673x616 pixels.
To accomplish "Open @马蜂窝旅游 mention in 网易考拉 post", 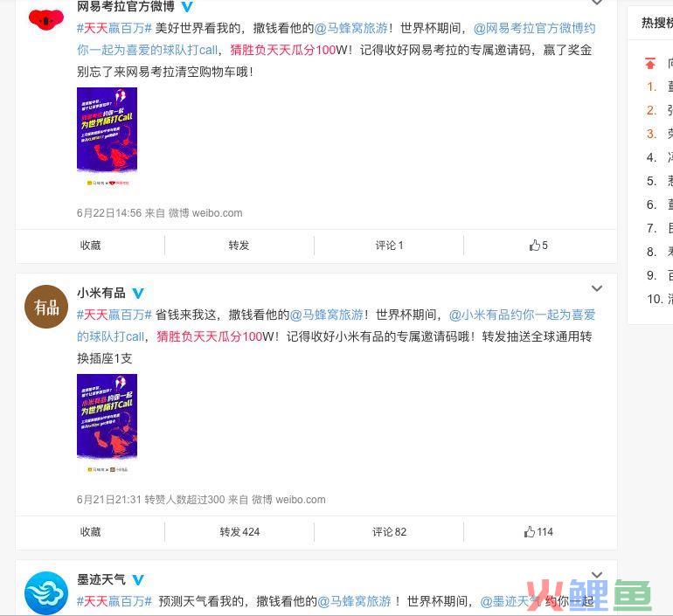I will tap(350, 28).
